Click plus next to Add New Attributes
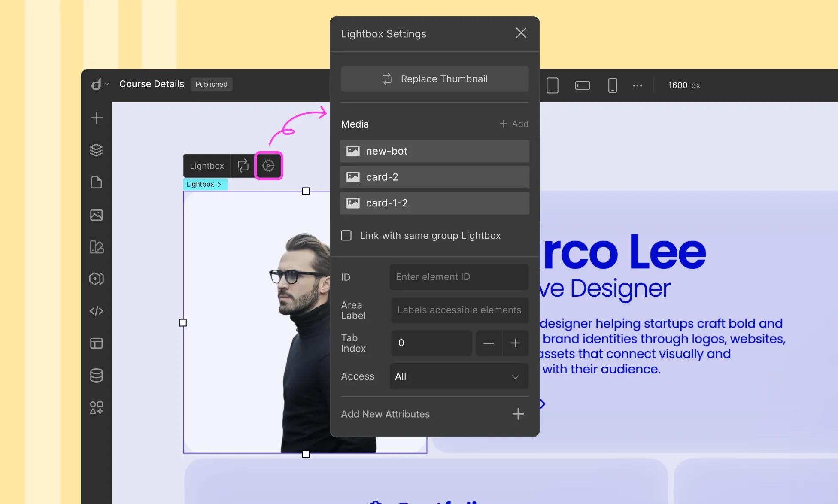The width and height of the screenshot is (838, 504). click(518, 414)
